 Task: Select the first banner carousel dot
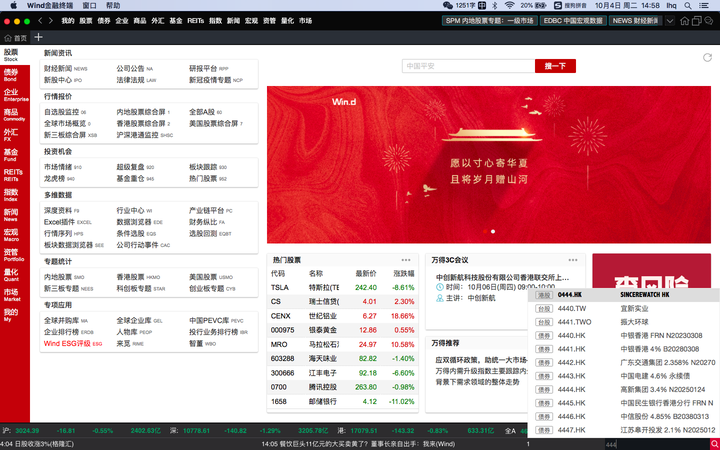tap(485, 231)
